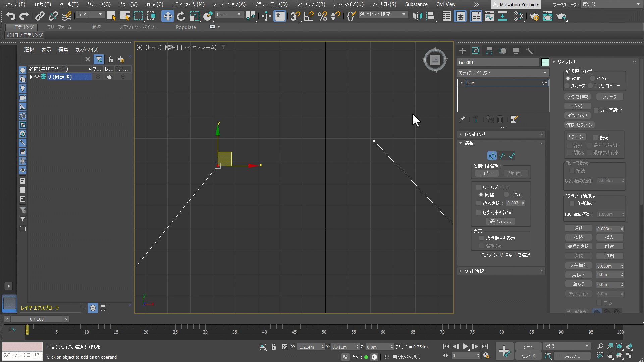Click the Redo arrow icon
This screenshot has width=644, height=362.
[24, 16]
